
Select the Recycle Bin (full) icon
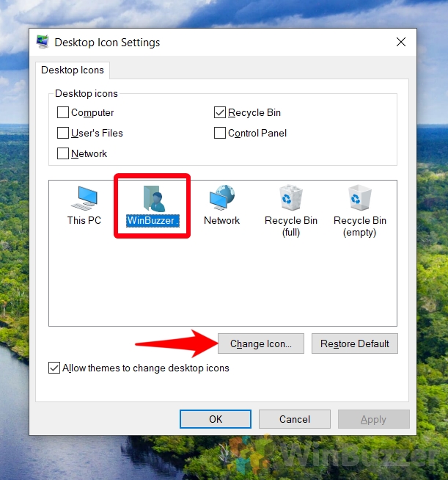tap(291, 197)
